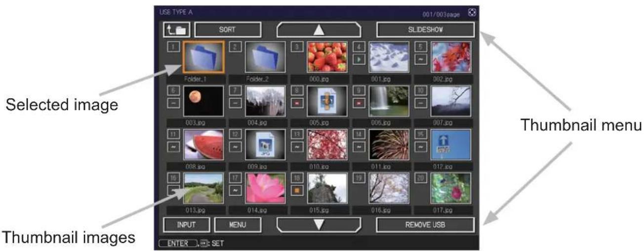Select the waterfall thumbnail 006.jpg

(x=389, y=101)
